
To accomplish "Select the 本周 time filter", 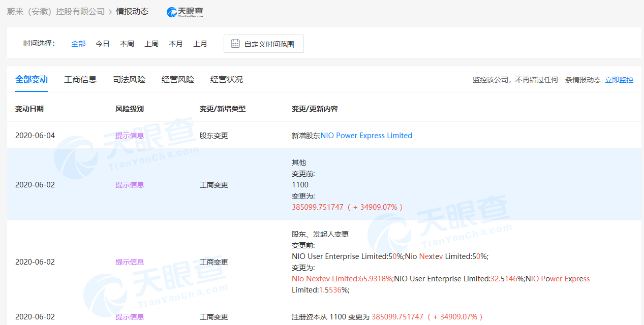I will pos(127,44).
